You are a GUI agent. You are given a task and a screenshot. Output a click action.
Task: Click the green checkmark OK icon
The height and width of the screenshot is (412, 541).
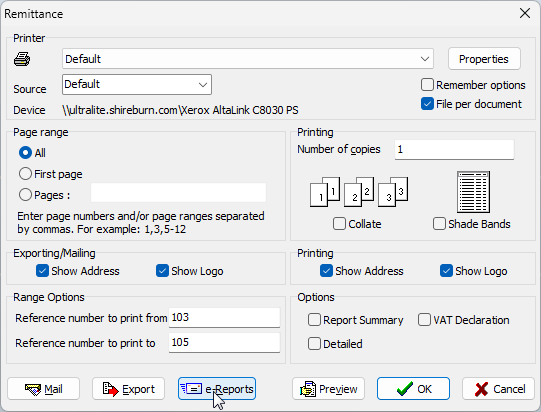point(405,389)
